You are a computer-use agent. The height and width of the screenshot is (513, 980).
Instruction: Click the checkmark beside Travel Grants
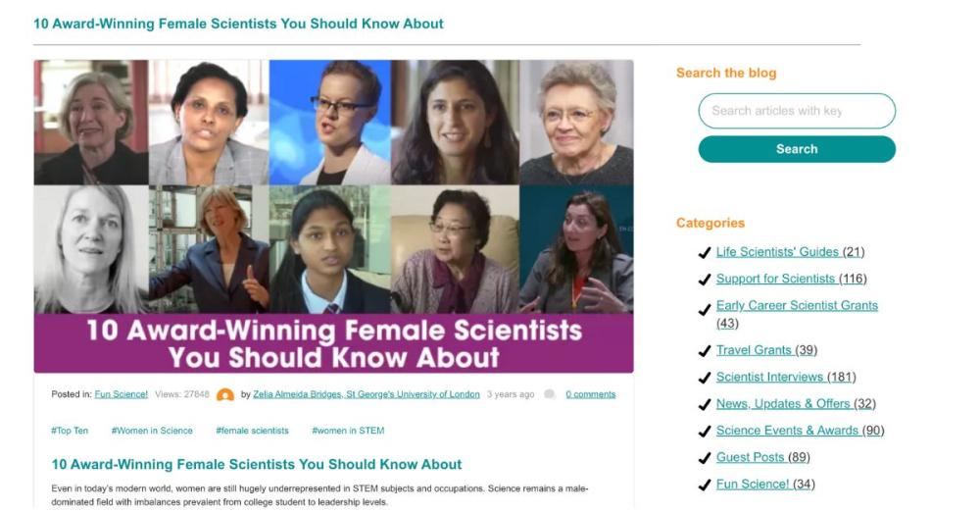[x=705, y=351]
